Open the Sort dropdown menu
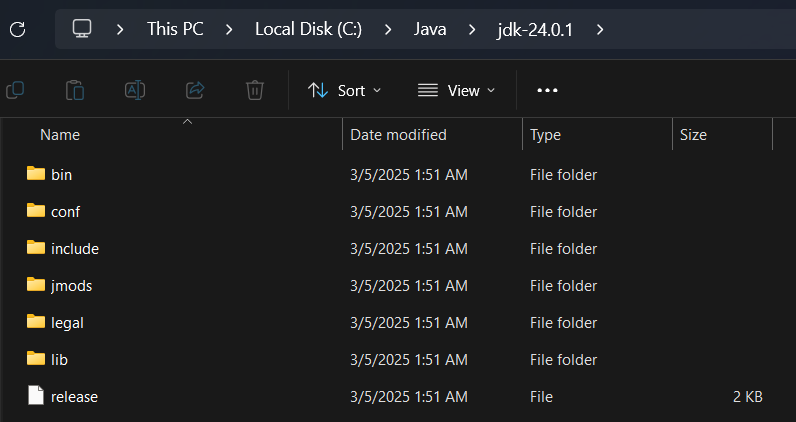 (344, 90)
